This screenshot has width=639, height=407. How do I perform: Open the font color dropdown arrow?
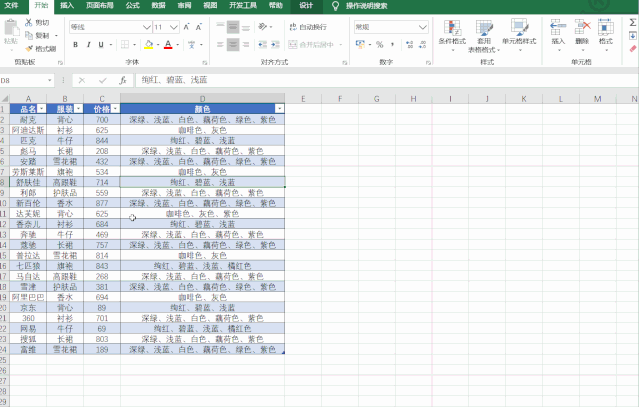[177, 44]
